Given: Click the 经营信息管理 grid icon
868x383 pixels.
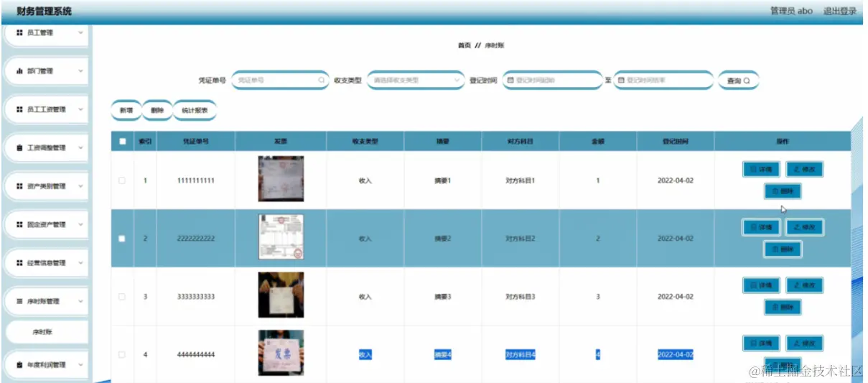Looking at the screenshot, I should pos(19,263).
